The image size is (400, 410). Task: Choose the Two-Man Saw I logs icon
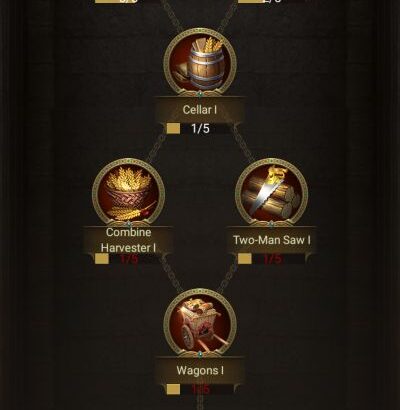[271, 193]
